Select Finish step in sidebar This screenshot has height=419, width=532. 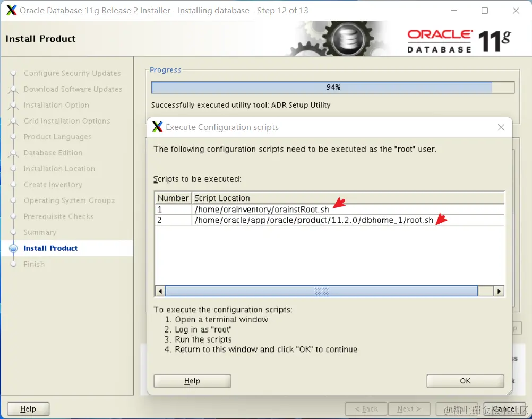(x=35, y=265)
